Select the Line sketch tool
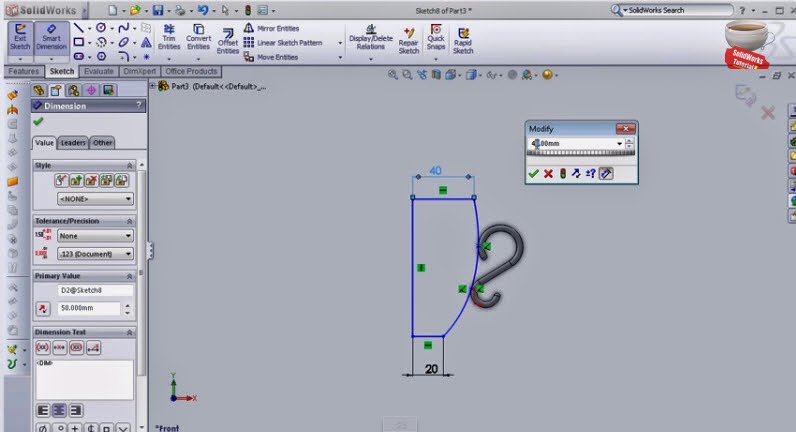 79,28
